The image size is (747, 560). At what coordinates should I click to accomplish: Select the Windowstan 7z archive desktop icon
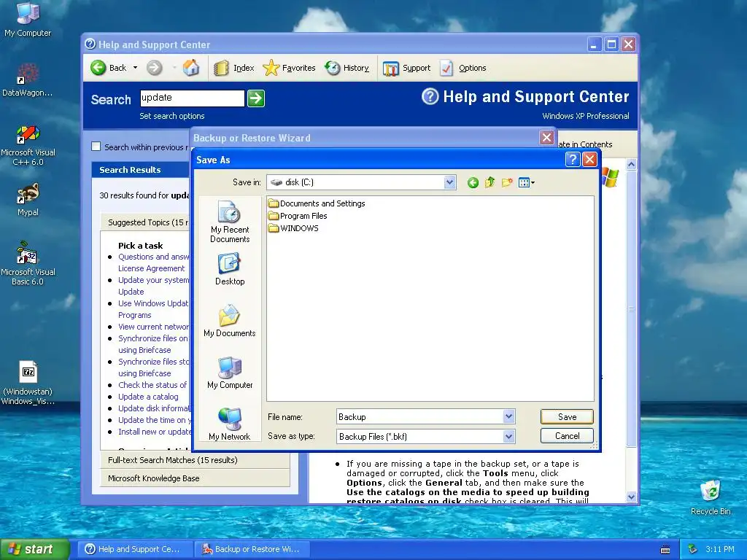[28, 384]
